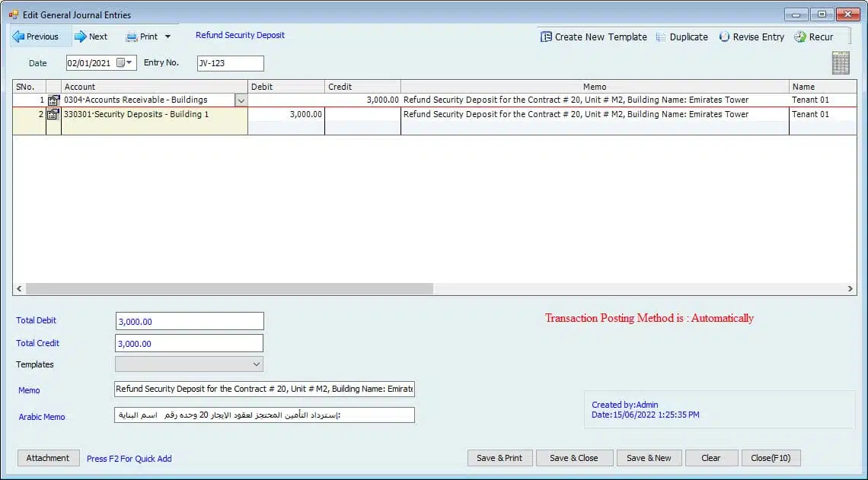This screenshot has height=480, width=868.
Task: Go to the Next journal entry
Action: click(91, 37)
